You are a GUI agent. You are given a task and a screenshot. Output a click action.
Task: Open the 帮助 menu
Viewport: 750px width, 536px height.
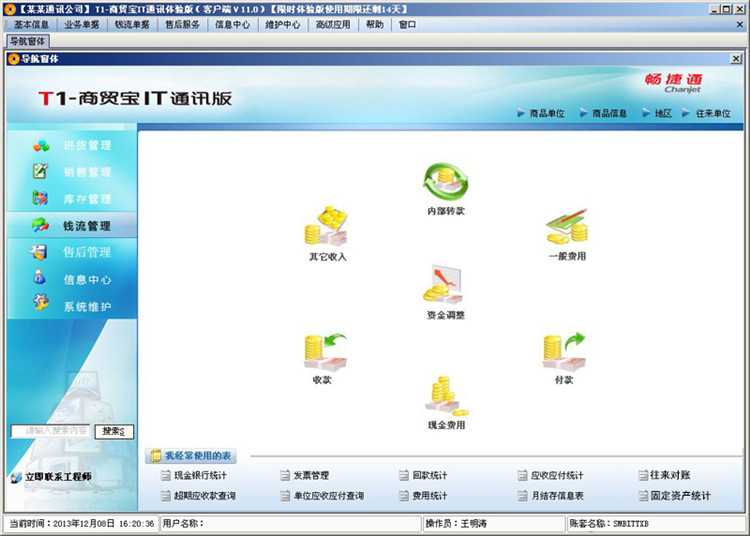click(375, 24)
